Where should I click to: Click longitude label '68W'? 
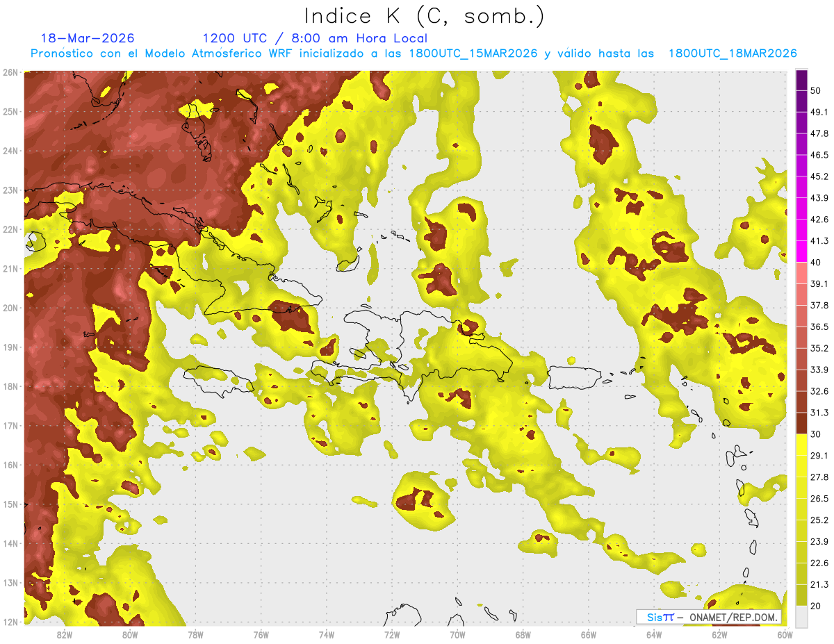pyautogui.click(x=523, y=635)
